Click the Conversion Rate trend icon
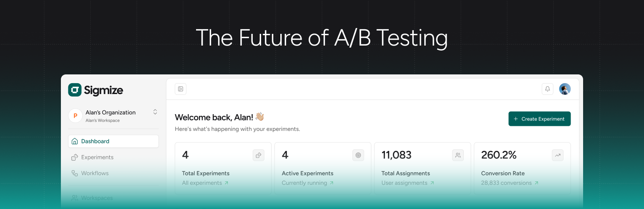644x209 pixels. [x=558, y=155]
